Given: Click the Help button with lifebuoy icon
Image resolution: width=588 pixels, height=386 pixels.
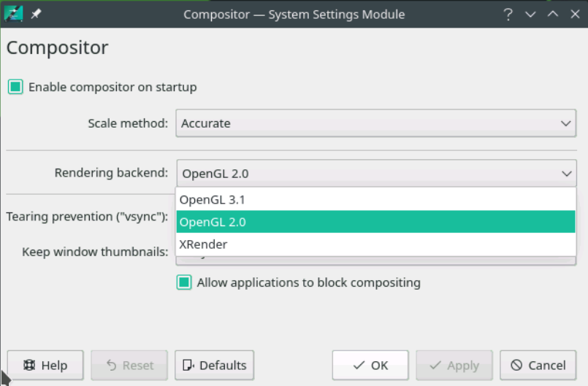Looking at the screenshot, I should (45, 365).
